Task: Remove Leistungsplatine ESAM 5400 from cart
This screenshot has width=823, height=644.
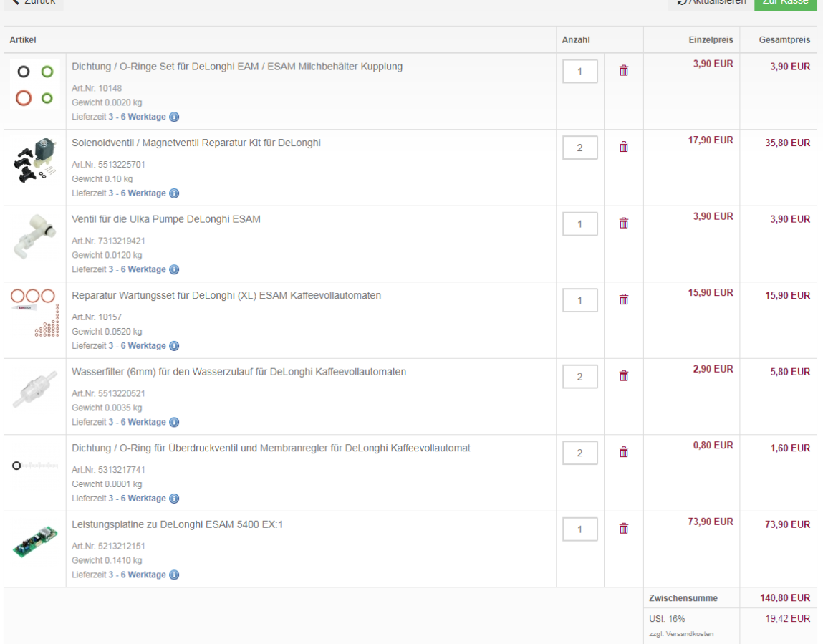Action: click(623, 529)
